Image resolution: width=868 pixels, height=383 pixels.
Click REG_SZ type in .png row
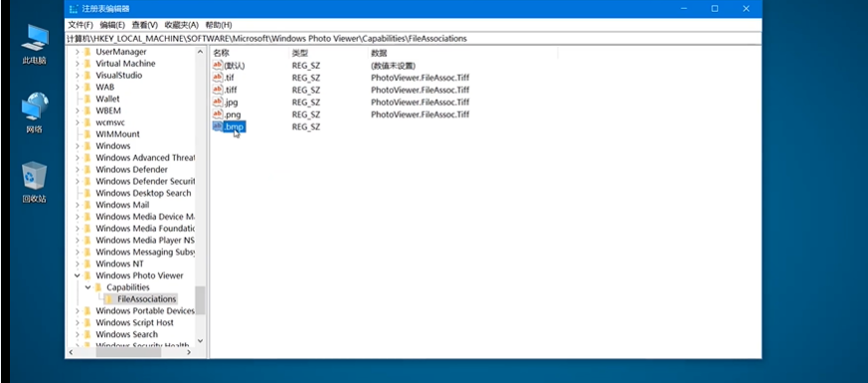(306, 114)
